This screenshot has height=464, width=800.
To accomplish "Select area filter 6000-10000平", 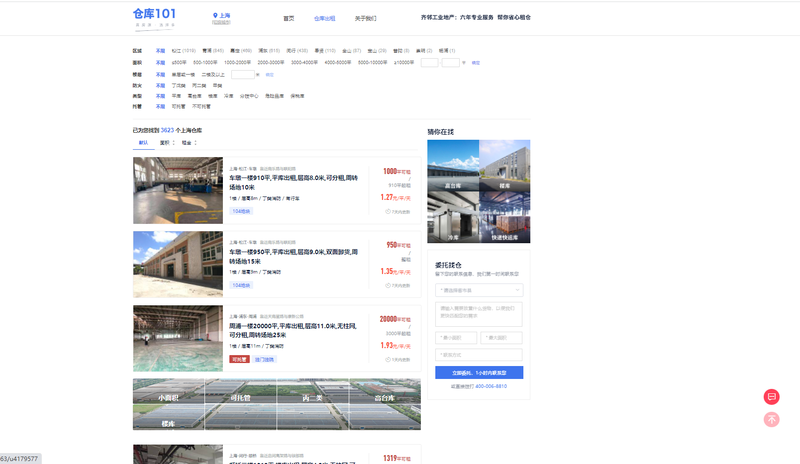I will click(x=372, y=62).
